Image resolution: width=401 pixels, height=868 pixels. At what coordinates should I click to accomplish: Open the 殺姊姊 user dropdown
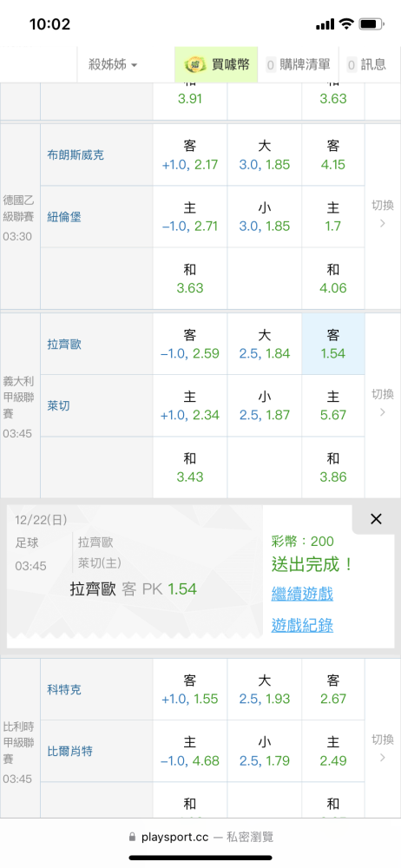(x=113, y=65)
